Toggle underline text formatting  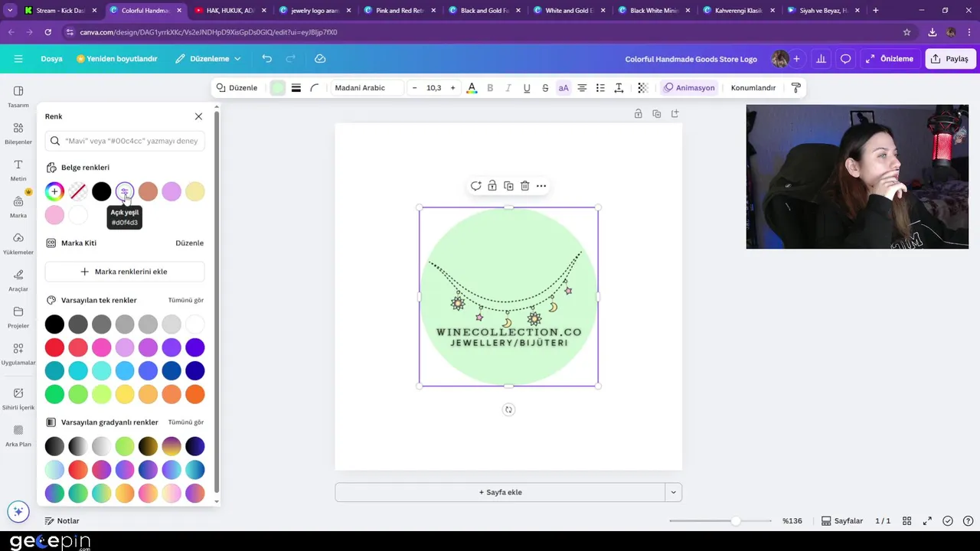click(527, 88)
